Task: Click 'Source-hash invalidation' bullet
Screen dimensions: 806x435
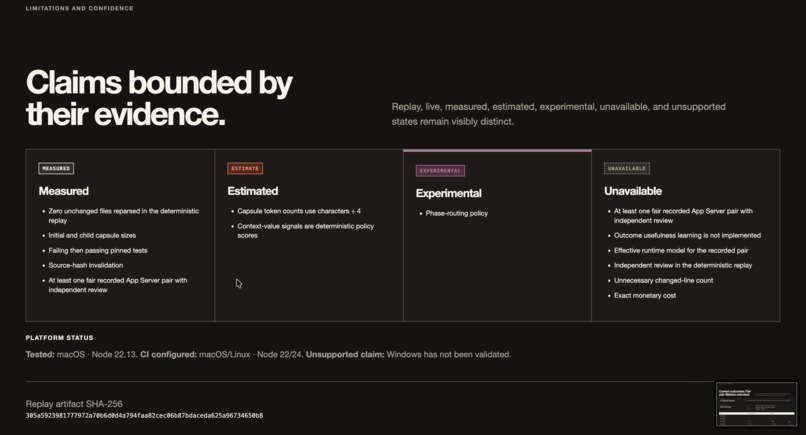Action: [x=85, y=265]
